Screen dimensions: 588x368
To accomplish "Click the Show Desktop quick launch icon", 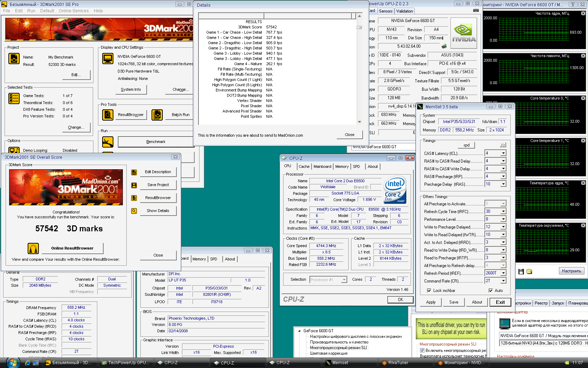I will point(36,363).
